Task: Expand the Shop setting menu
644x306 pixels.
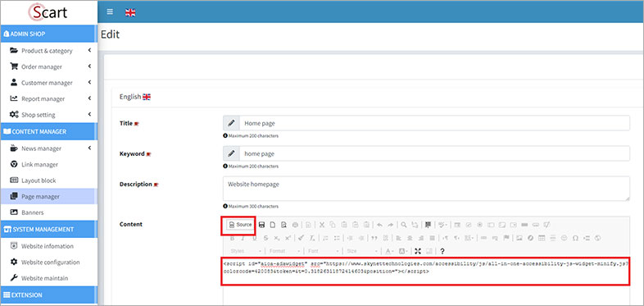Action: click(49, 115)
